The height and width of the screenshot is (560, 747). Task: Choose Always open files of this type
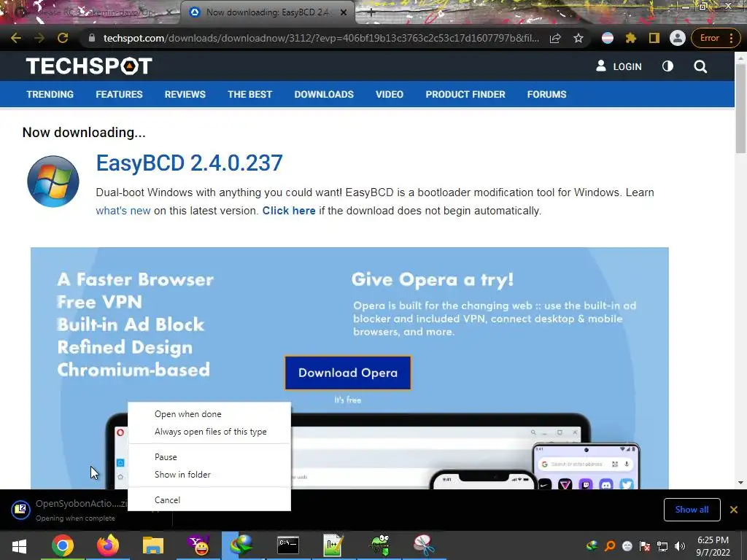(x=210, y=432)
